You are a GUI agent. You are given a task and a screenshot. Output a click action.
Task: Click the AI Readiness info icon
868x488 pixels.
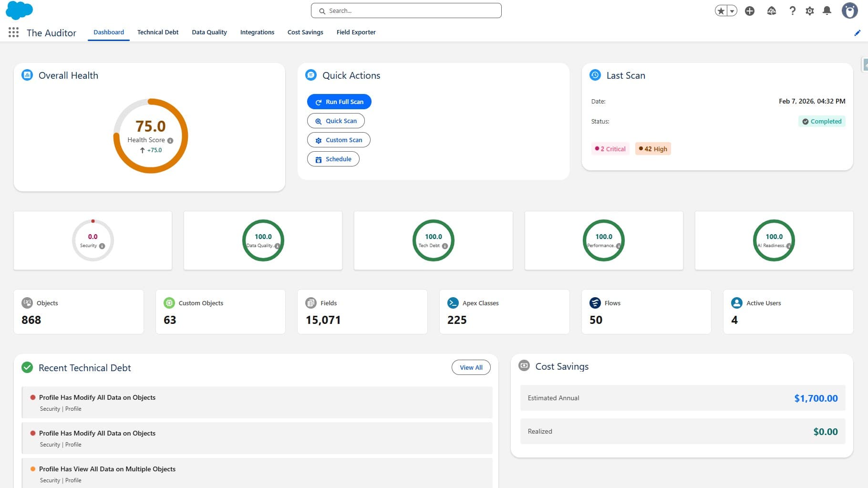pos(789,246)
